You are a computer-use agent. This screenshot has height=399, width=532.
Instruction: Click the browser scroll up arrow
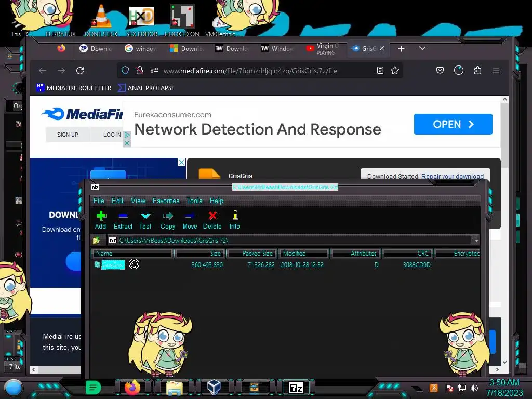pos(504,99)
